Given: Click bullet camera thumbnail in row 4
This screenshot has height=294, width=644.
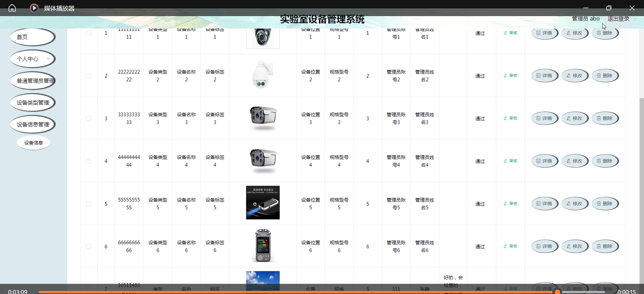Looking at the screenshot, I should coord(263,160).
